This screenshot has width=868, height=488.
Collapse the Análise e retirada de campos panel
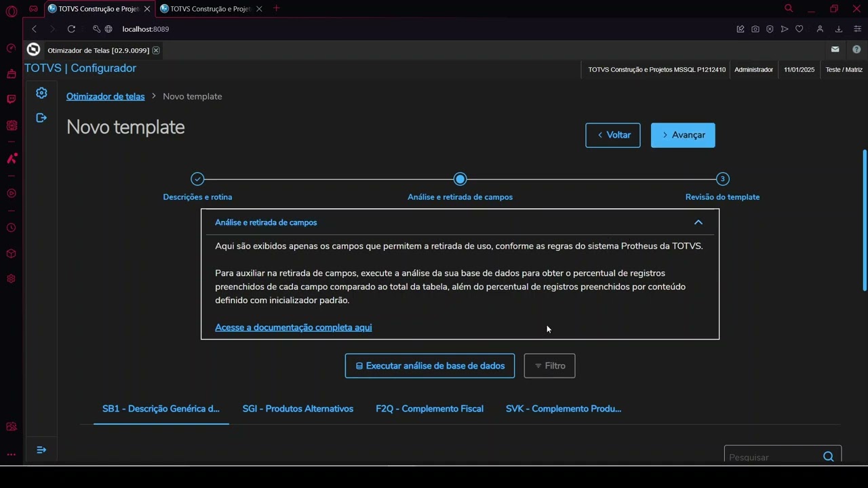click(x=698, y=222)
